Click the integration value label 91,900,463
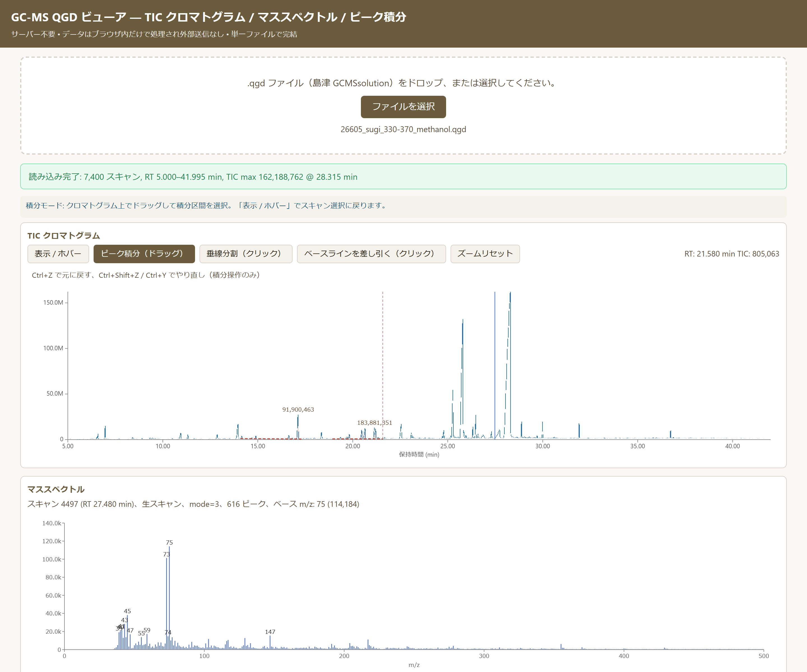 click(x=298, y=409)
